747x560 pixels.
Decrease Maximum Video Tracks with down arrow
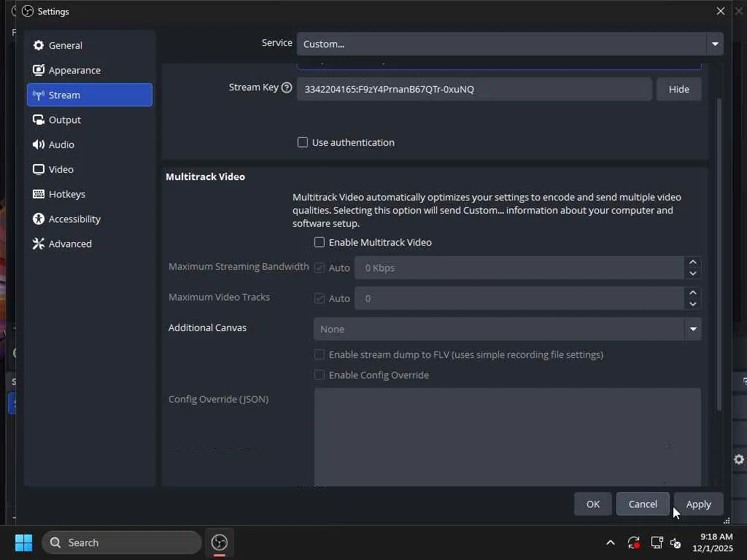[x=693, y=304]
